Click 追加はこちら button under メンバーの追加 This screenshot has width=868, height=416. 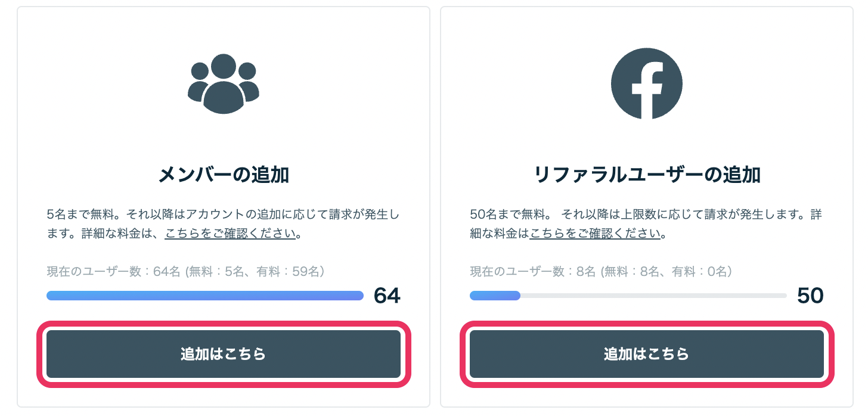(x=224, y=354)
